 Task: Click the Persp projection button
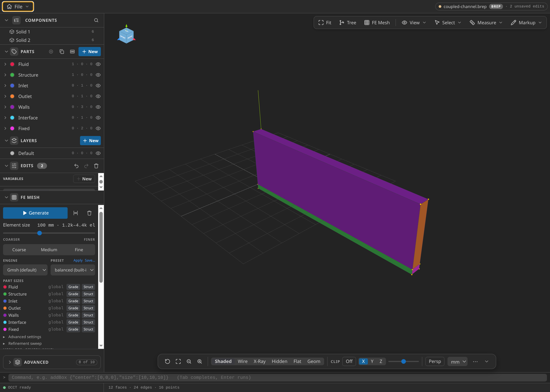point(435,361)
